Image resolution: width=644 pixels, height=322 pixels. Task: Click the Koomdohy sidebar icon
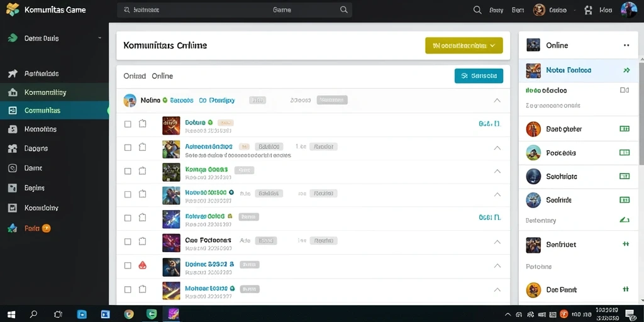pyautogui.click(x=13, y=208)
